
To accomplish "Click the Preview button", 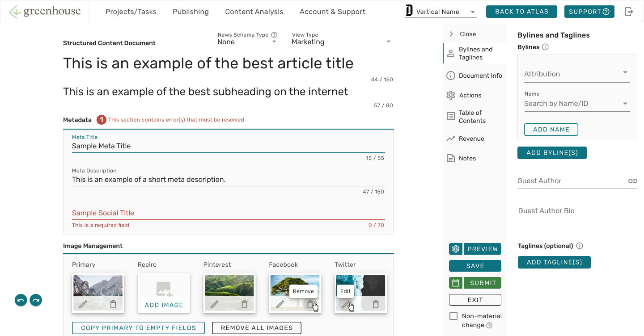I will click(x=482, y=249).
